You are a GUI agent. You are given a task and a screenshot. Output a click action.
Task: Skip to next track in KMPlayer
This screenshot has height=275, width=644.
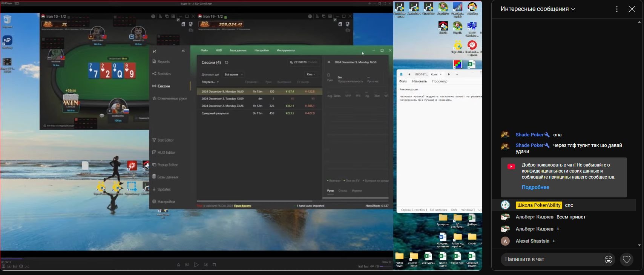[x=205, y=265]
